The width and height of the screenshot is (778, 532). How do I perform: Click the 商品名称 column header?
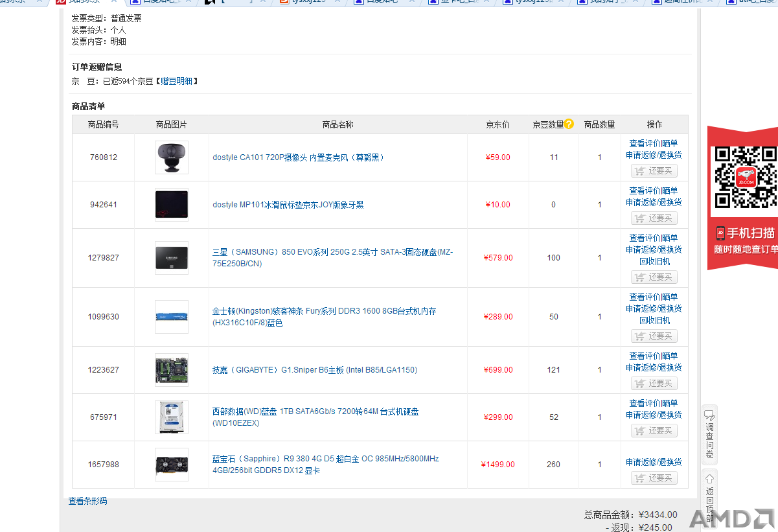(x=338, y=124)
